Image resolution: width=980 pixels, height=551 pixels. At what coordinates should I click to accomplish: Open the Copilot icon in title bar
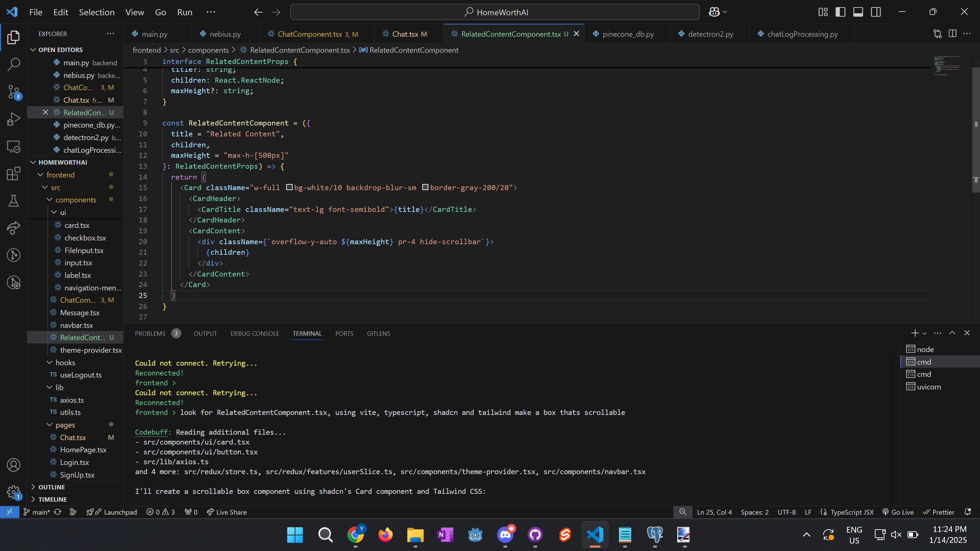[714, 12]
